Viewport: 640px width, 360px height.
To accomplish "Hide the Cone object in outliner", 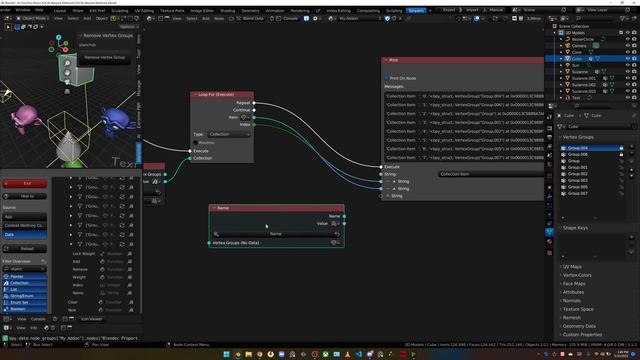I will pos(628,52).
